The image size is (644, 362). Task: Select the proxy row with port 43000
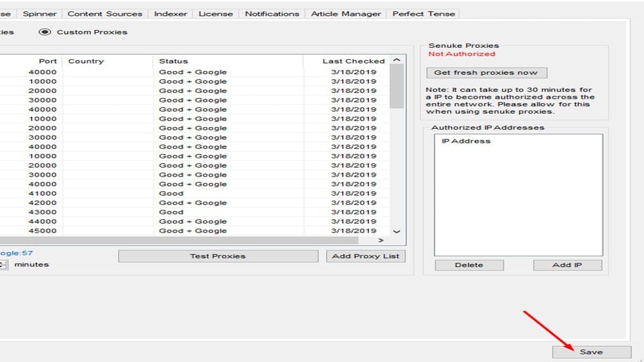point(194,212)
